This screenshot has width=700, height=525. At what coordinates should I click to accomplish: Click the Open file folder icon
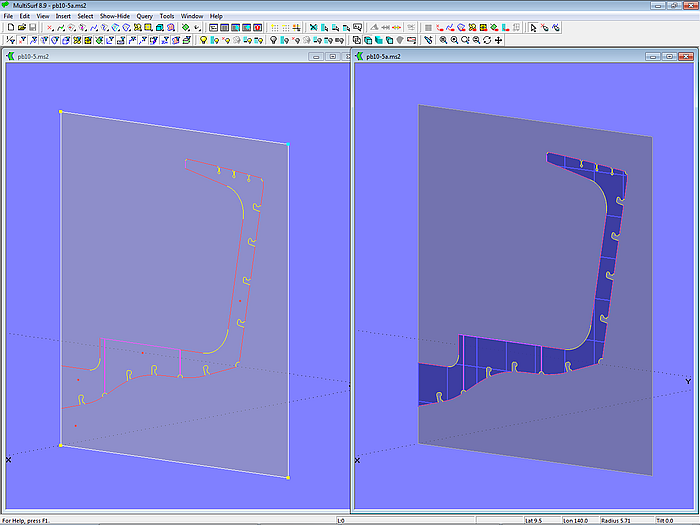pos(21,28)
